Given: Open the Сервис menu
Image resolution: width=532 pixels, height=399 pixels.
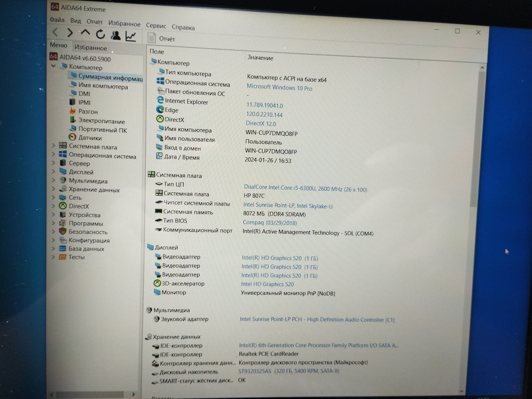Looking at the screenshot, I should pos(156,26).
